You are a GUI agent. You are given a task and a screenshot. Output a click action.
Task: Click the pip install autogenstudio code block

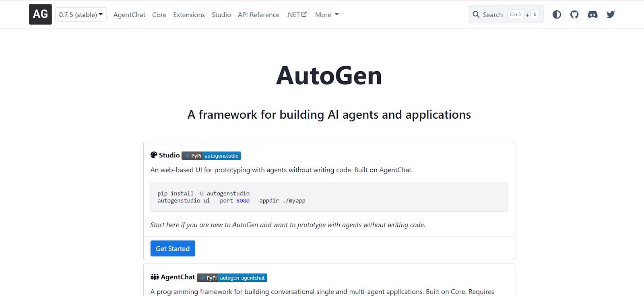329,197
